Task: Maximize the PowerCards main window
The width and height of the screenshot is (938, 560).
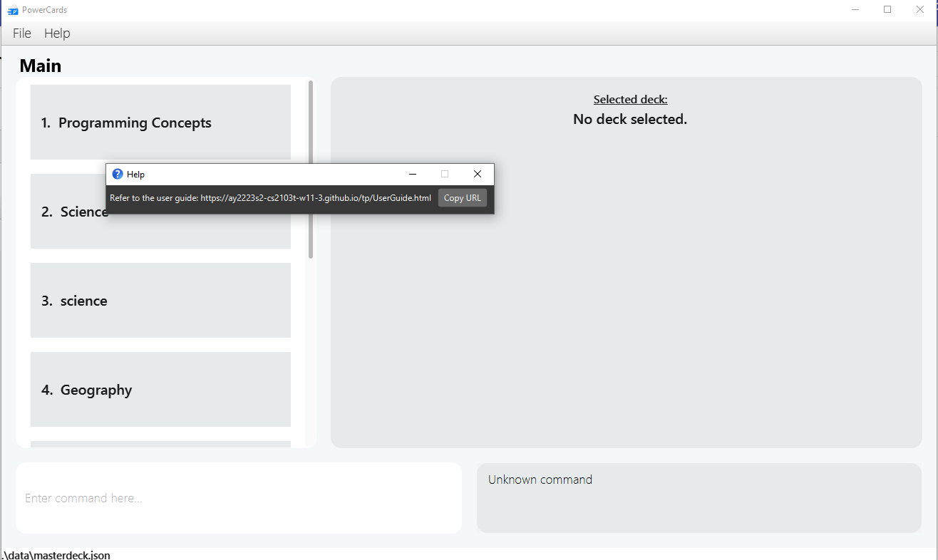Action: click(887, 10)
